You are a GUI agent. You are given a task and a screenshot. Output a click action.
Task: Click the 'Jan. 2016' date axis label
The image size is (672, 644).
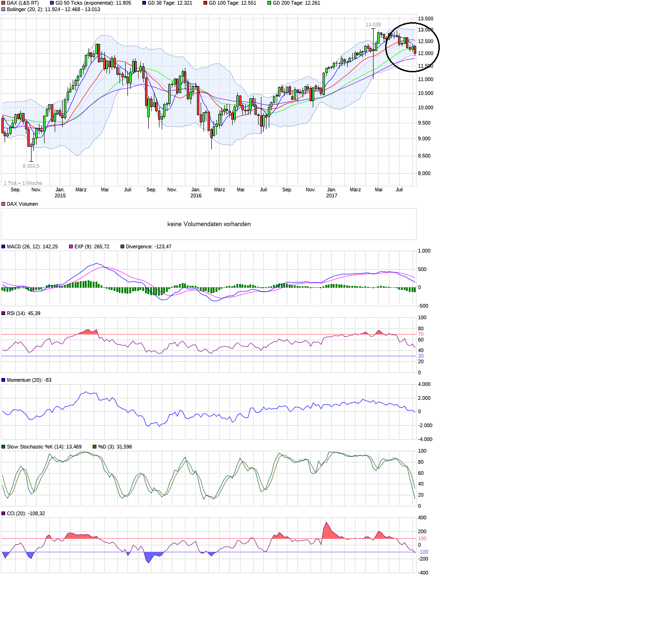196,193
